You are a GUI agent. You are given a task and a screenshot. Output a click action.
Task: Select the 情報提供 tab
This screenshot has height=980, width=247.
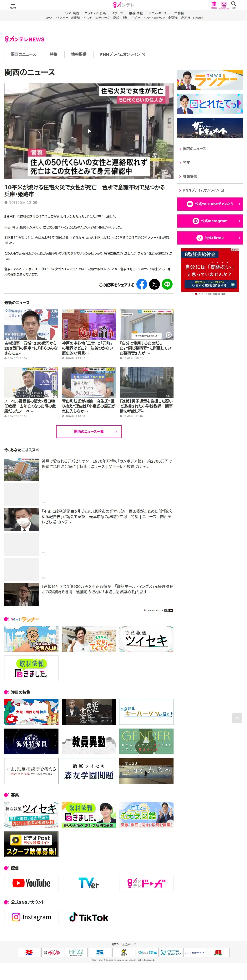[79, 54]
